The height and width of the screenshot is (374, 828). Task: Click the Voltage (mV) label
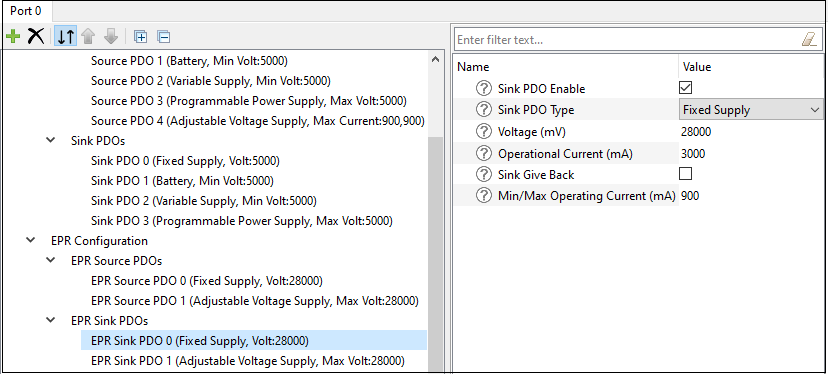click(x=532, y=132)
